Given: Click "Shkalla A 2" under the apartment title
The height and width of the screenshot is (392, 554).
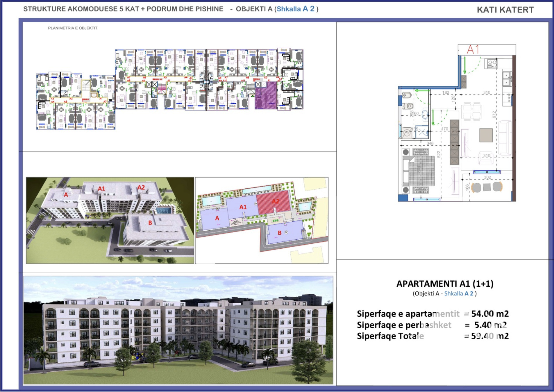Looking at the screenshot, I should click(458, 293).
